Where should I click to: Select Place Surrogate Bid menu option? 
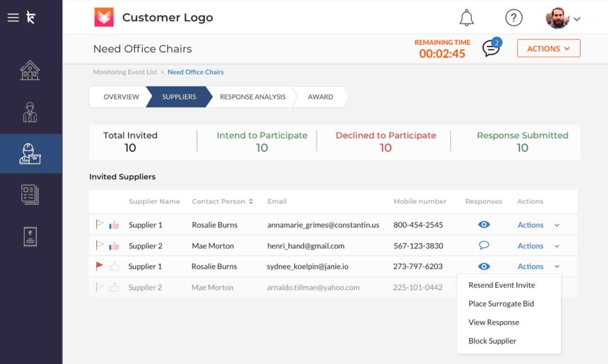[x=501, y=304]
